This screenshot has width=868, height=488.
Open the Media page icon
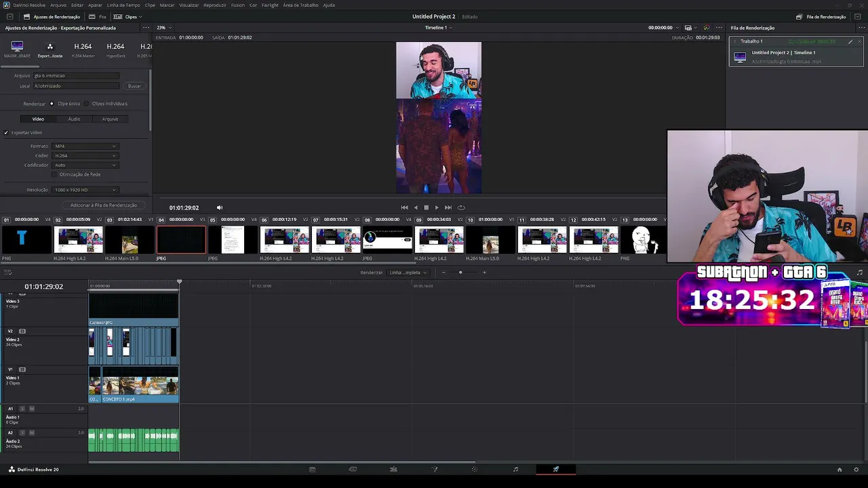[x=312, y=469]
